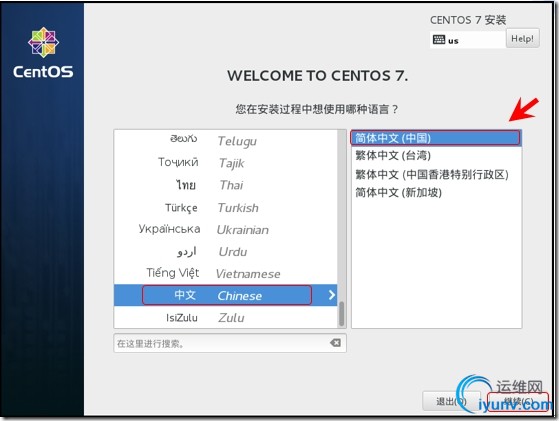The image size is (559, 421).
Task: Choose Zulu (IsiZulu) language
Action: (x=225, y=317)
